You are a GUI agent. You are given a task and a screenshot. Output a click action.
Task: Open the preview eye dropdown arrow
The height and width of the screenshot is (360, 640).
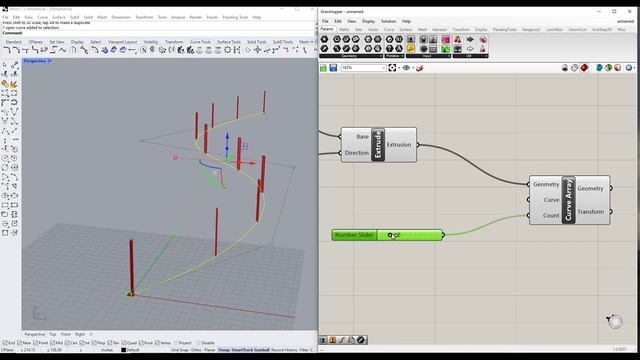click(x=413, y=68)
